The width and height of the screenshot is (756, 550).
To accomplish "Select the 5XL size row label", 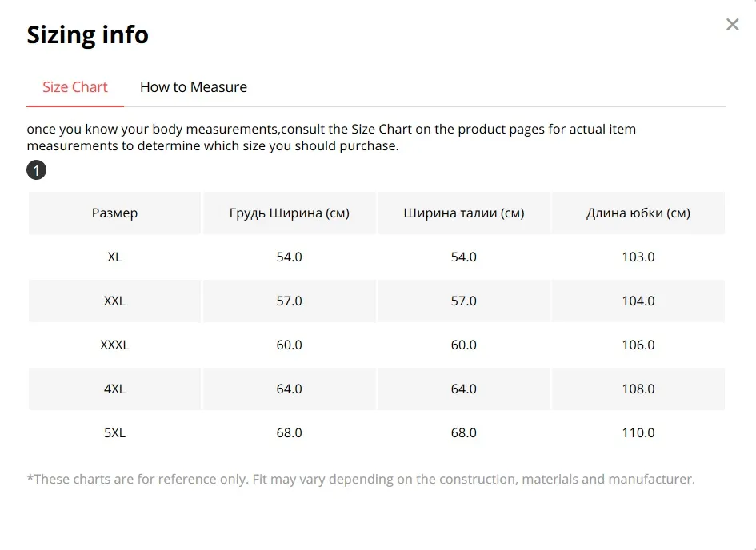I will tap(114, 433).
